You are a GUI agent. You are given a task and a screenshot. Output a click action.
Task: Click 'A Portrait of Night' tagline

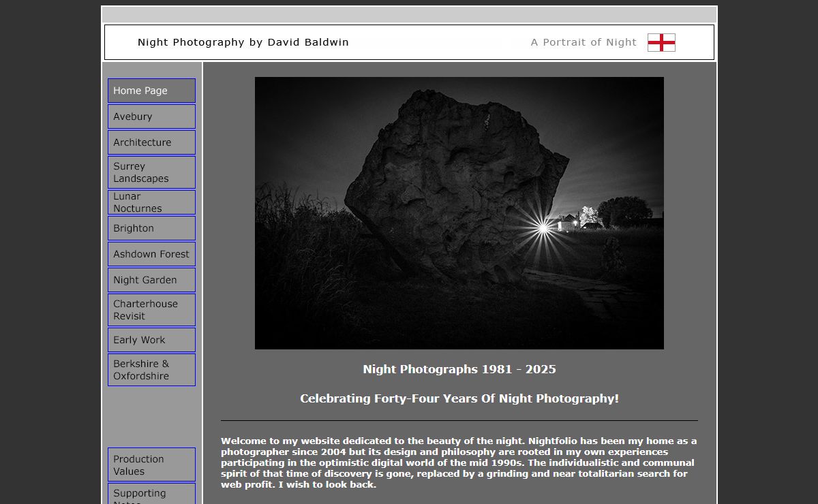click(584, 42)
